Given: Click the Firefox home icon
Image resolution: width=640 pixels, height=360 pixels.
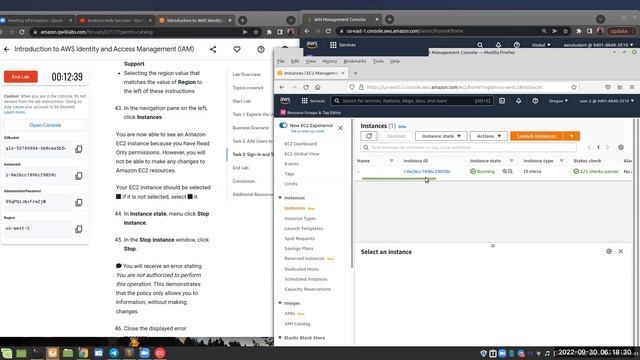Looking at the screenshot, I should coord(318,87).
